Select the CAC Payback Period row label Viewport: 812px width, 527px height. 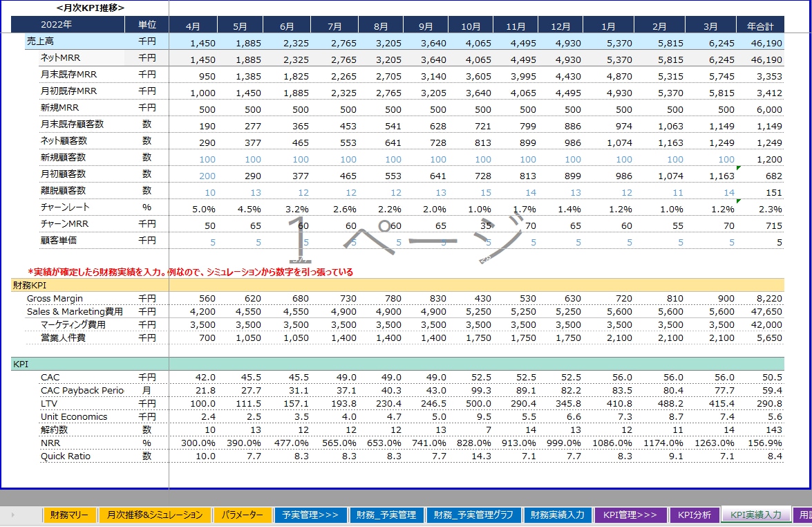82,390
